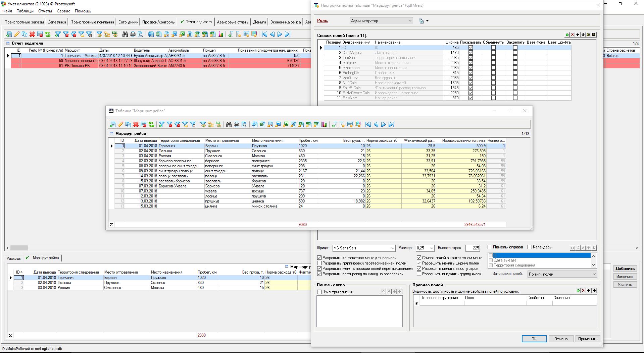Enable Разрешить группировку перетаскиванием полей

click(319, 263)
